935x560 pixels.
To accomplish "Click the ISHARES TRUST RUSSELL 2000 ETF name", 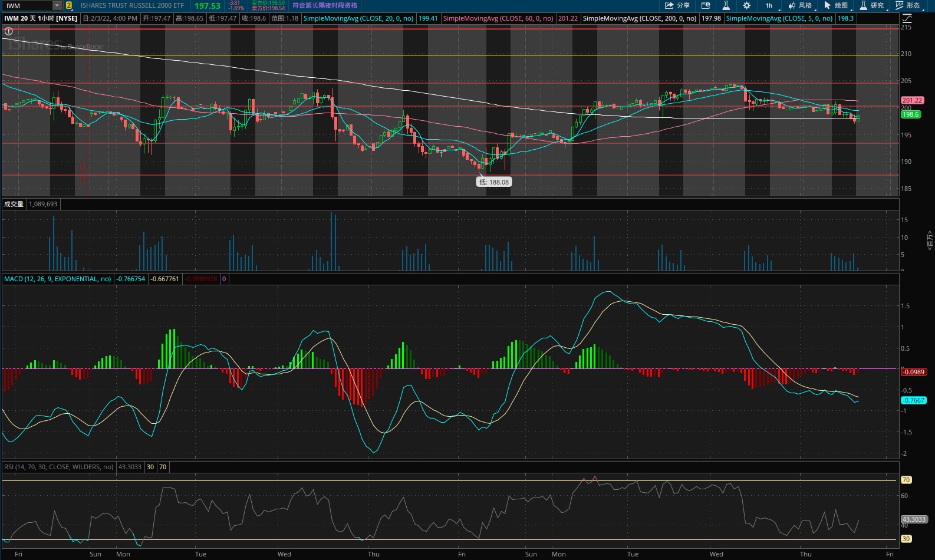I will point(132,5).
